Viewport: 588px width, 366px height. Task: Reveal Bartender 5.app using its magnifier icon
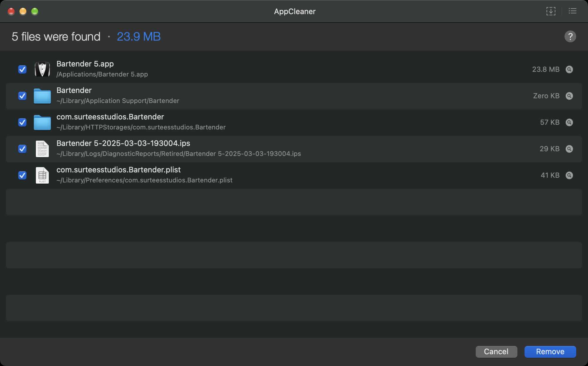click(x=569, y=70)
